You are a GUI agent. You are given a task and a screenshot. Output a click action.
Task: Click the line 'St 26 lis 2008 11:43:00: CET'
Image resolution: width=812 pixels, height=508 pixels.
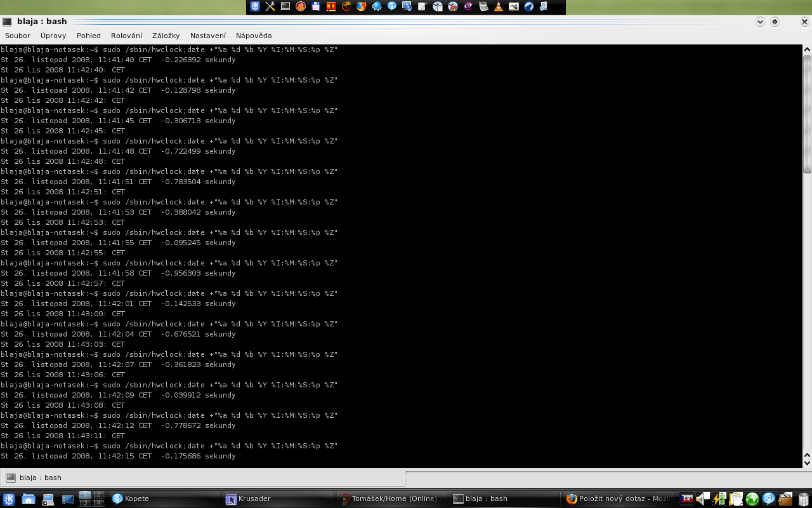point(63,314)
